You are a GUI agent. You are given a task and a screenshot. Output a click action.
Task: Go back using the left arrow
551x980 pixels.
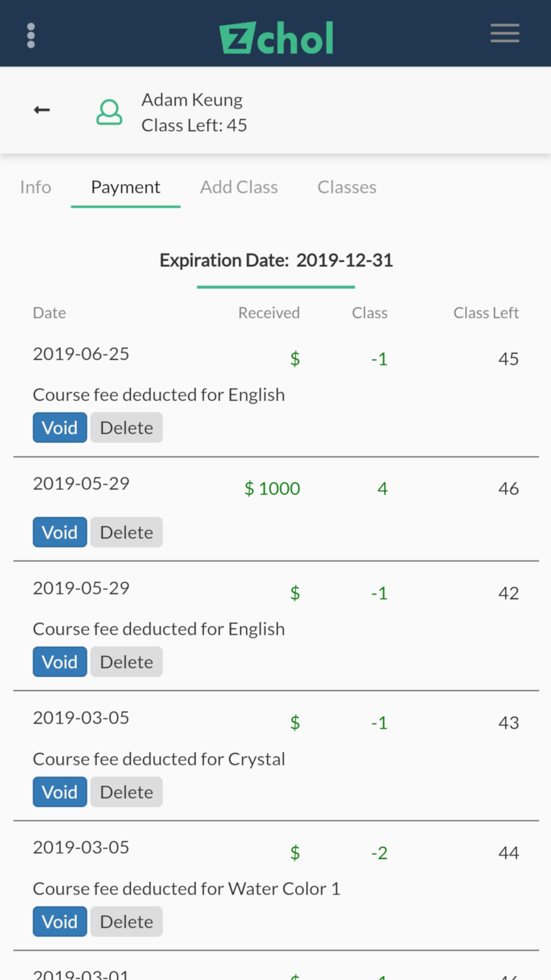[42, 110]
